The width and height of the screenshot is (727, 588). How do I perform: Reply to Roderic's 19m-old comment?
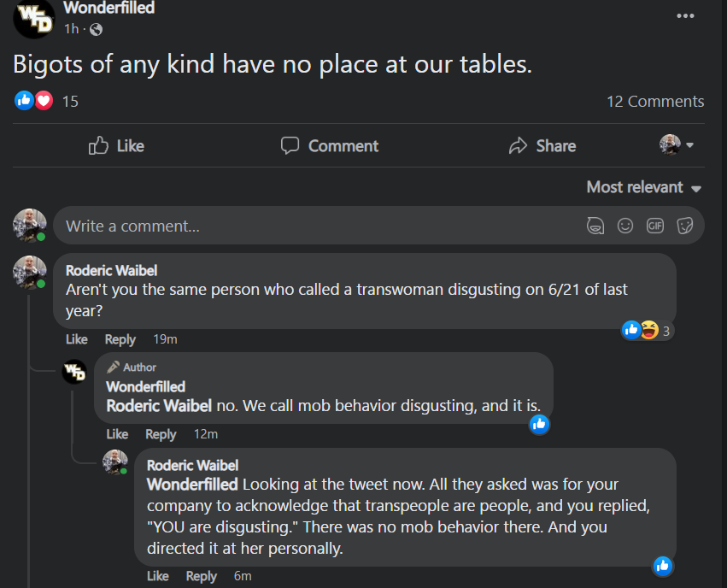tap(120, 339)
